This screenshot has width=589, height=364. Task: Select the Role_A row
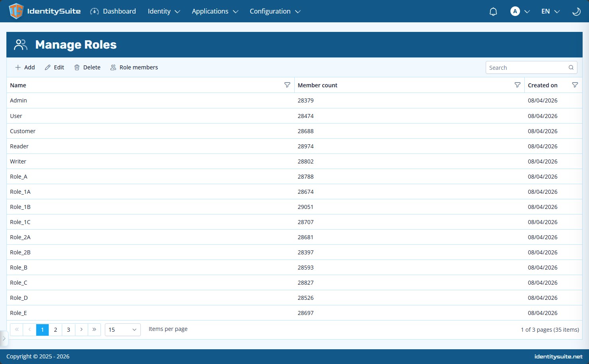(x=294, y=177)
